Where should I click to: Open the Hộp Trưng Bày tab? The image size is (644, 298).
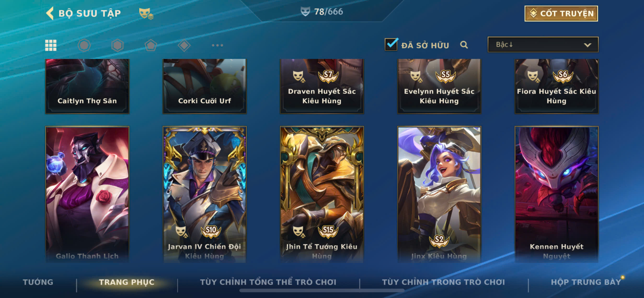(586, 282)
